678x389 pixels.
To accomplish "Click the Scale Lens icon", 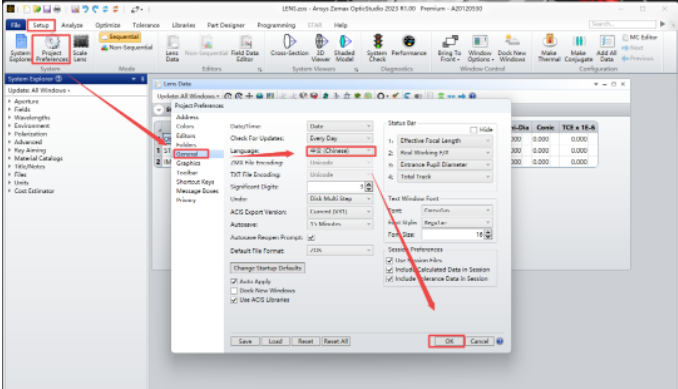I will (80, 48).
